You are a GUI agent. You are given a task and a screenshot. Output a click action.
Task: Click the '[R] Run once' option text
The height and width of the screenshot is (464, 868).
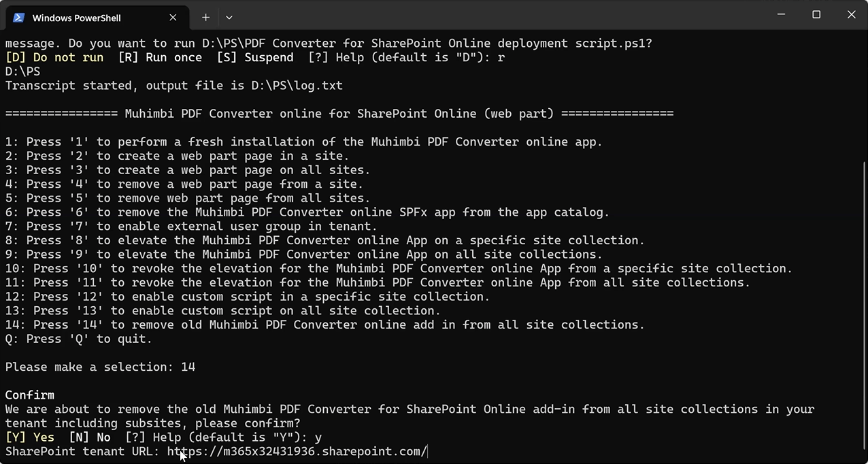(161, 57)
